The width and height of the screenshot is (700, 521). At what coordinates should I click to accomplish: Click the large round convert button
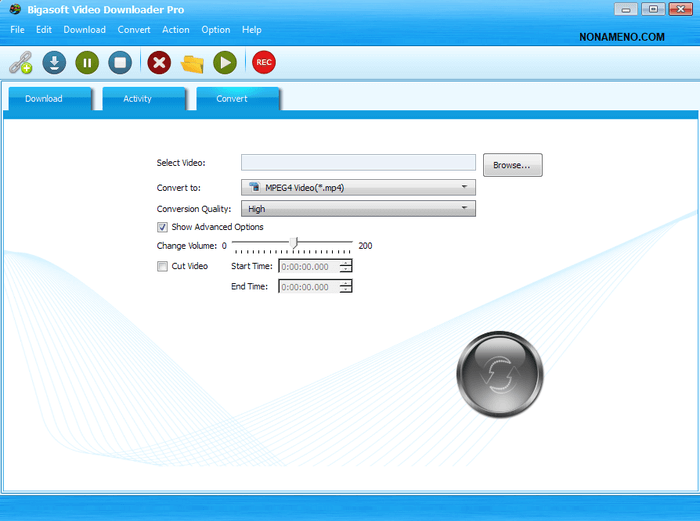pyautogui.click(x=499, y=374)
